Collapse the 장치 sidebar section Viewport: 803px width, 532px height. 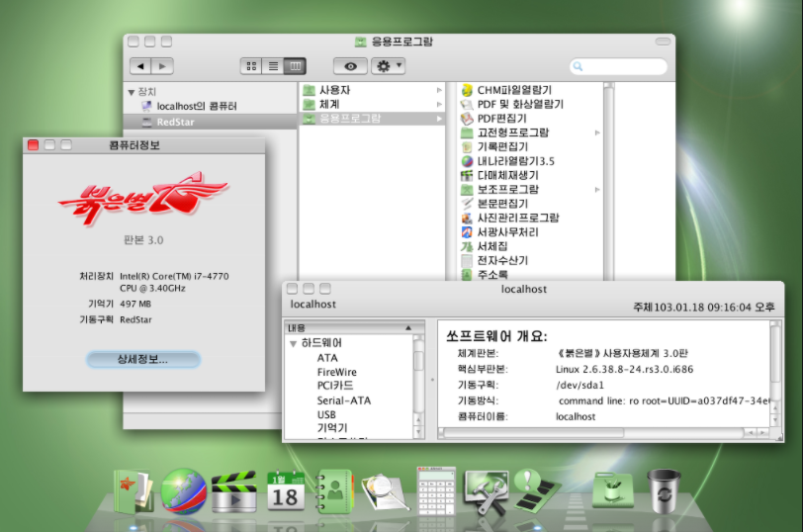[x=132, y=91]
